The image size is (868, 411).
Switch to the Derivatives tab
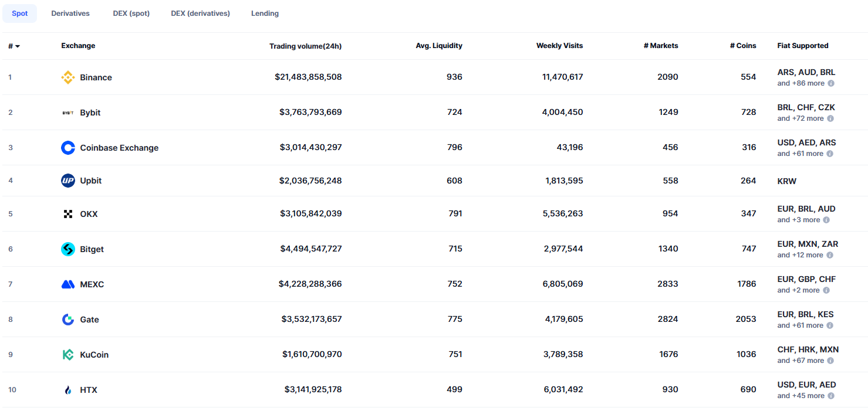click(70, 13)
